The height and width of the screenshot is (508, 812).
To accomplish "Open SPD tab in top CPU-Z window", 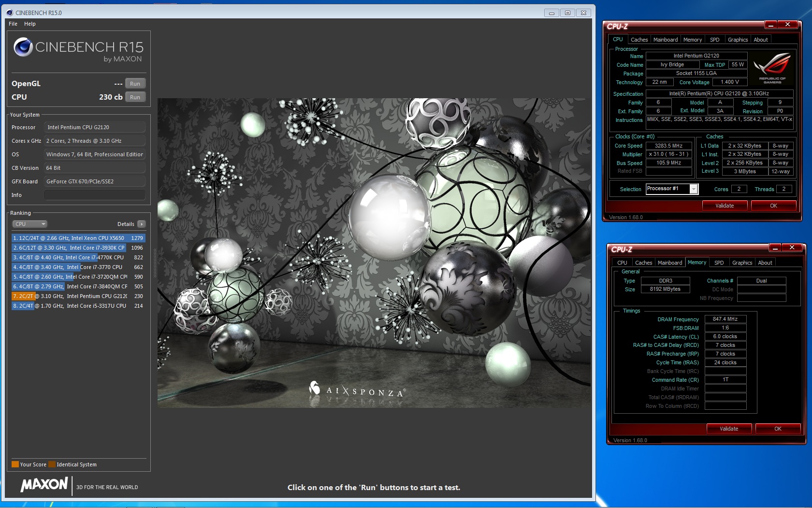I will [715, 40].
